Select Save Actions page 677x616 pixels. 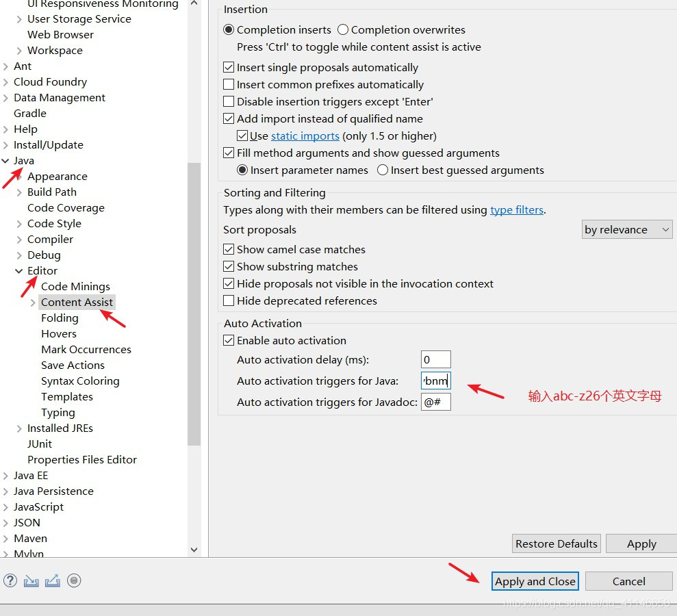coord(73,365)
